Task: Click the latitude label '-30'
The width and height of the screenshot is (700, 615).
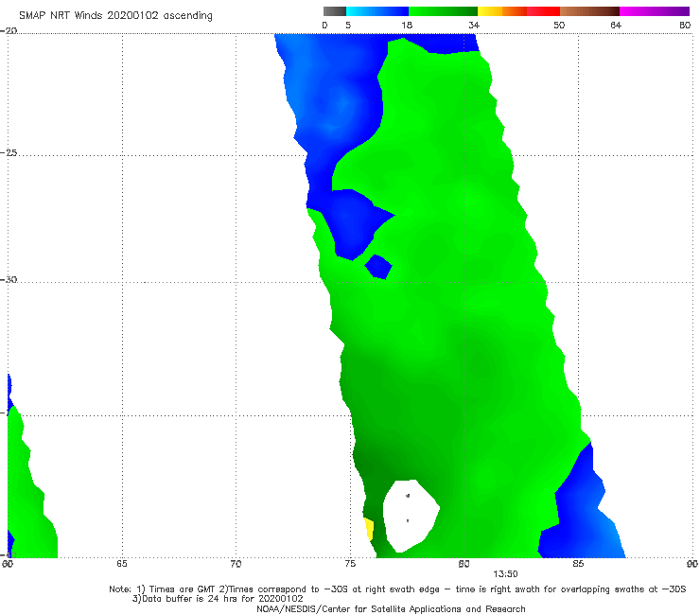Action: pos(9,279)
